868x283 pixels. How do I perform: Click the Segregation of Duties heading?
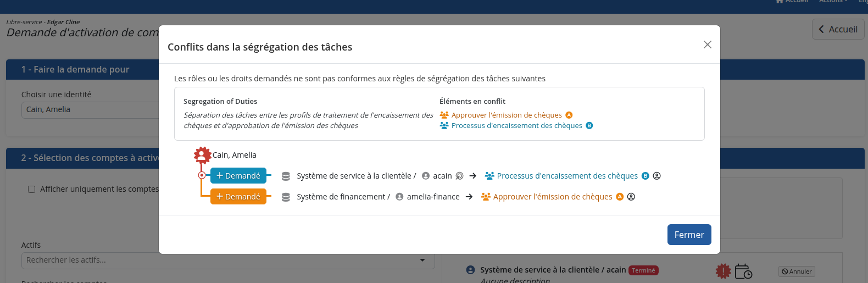pyautogui.click(x=220, y=101)
